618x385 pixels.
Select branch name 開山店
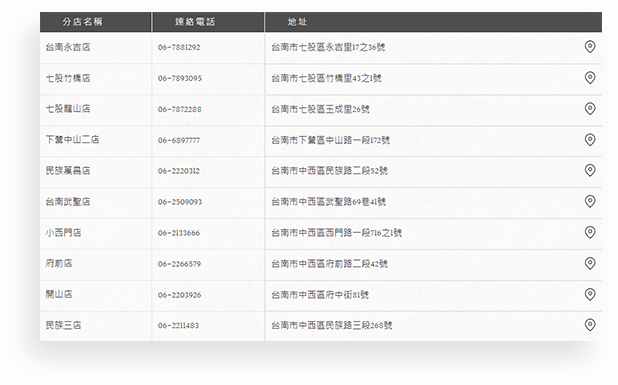59,294
